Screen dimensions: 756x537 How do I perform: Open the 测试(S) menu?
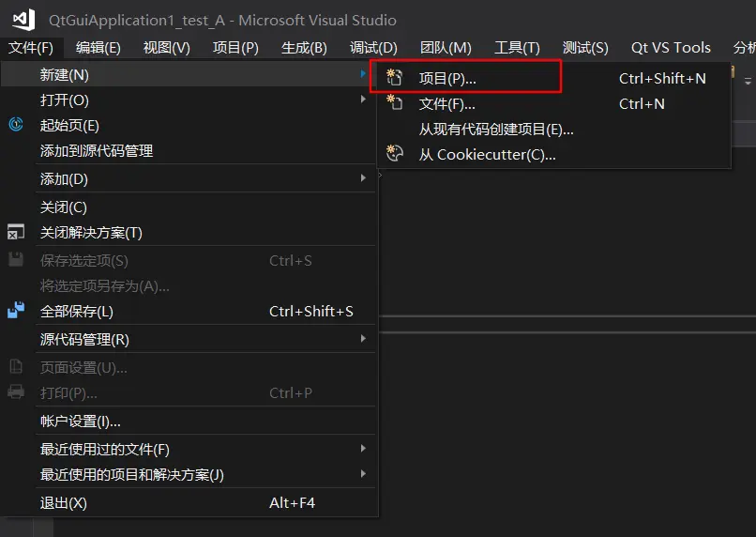coord(586,48)
